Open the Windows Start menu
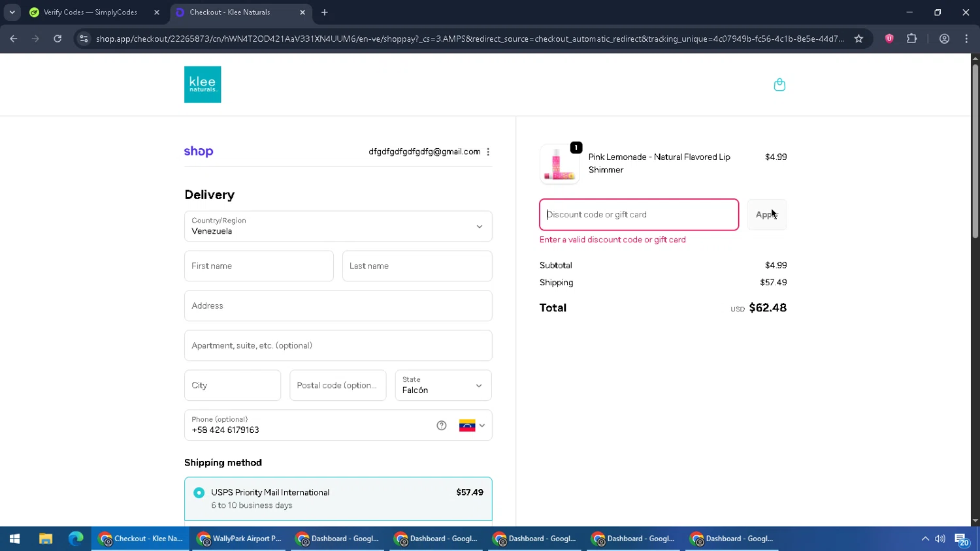 tap(14, 539)
